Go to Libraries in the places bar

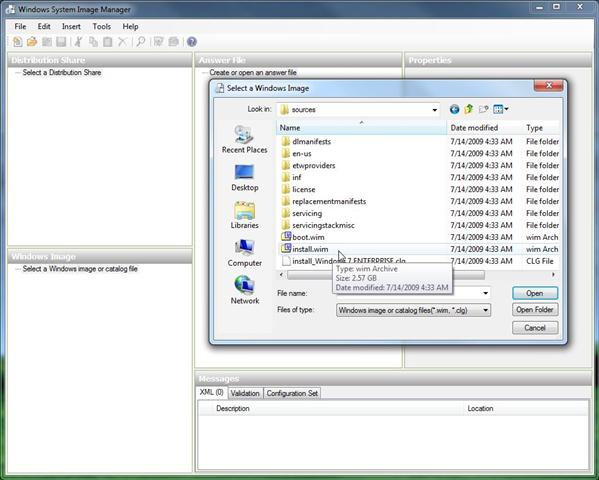(244, 215)
